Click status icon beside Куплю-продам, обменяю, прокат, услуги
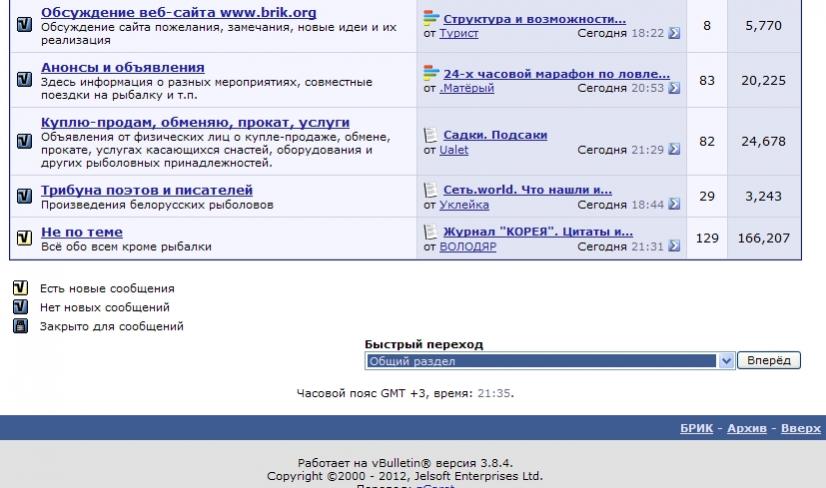Screen dimensions: 826x488 pos(24,139)
